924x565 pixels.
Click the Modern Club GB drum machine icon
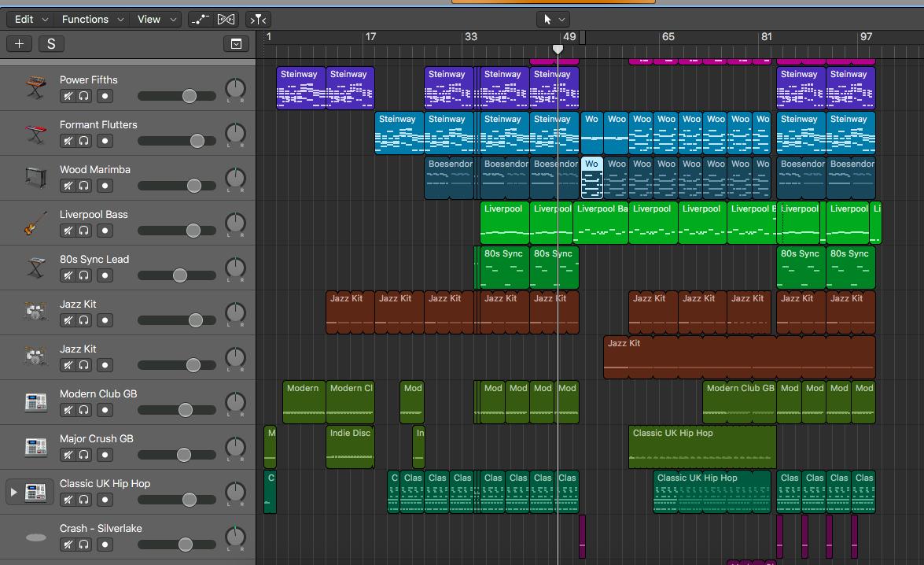(36, 401)
